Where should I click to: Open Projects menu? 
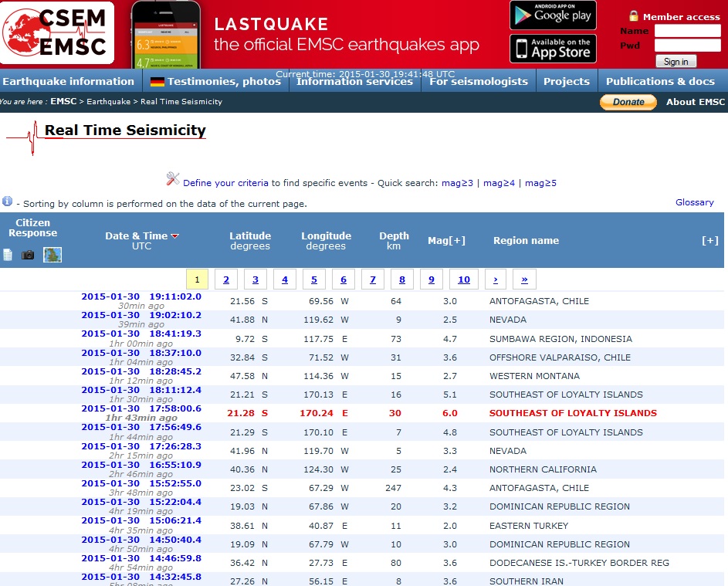pyautogui.click(x=567, y=81)
